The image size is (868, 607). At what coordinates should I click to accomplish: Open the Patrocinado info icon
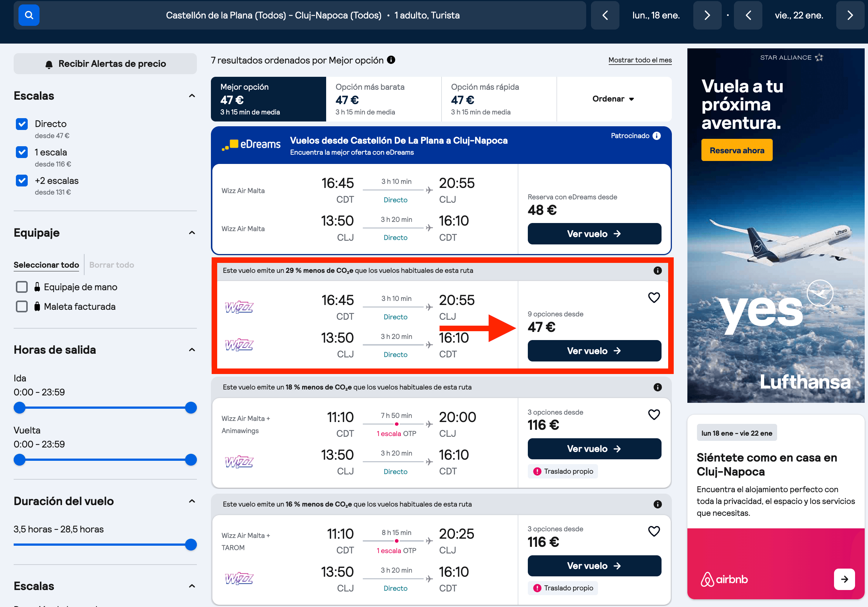point(657,136)
